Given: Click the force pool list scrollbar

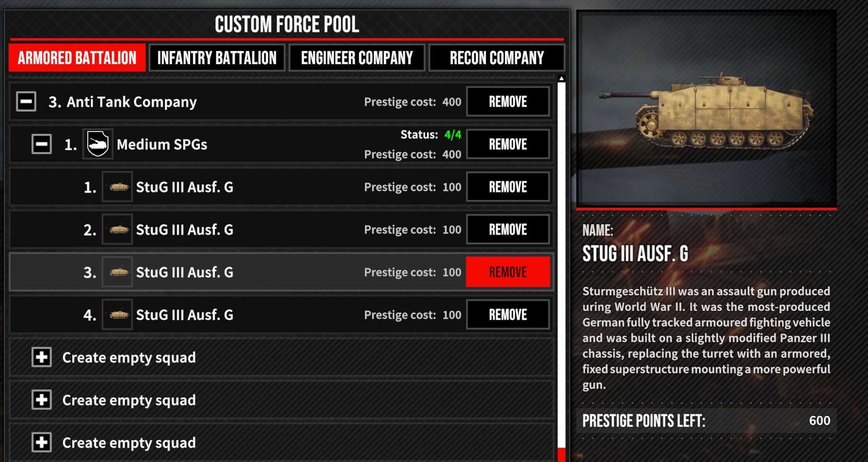Looking at the screenshot, I should 561,266.
